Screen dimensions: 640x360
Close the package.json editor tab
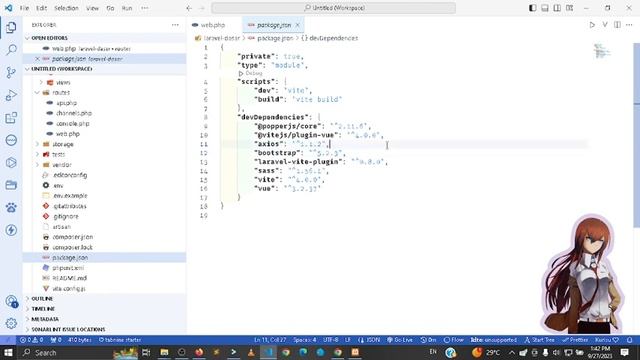298,25
